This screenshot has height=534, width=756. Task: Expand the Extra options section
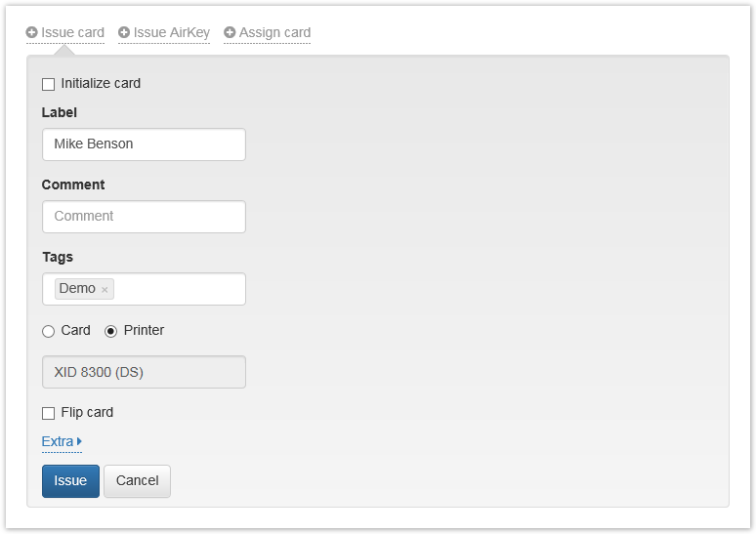(x=58, y=442)
